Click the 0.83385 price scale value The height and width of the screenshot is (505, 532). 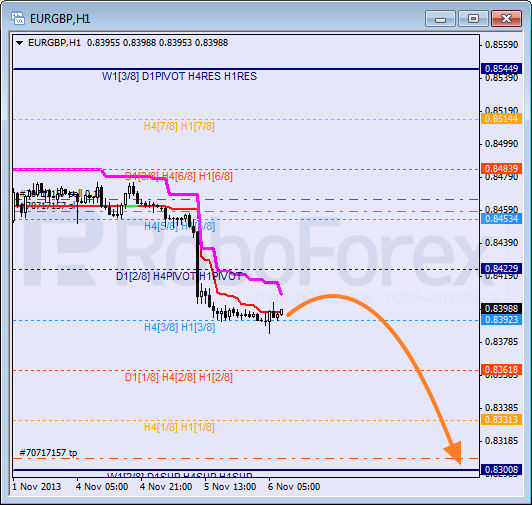[501, 408]
